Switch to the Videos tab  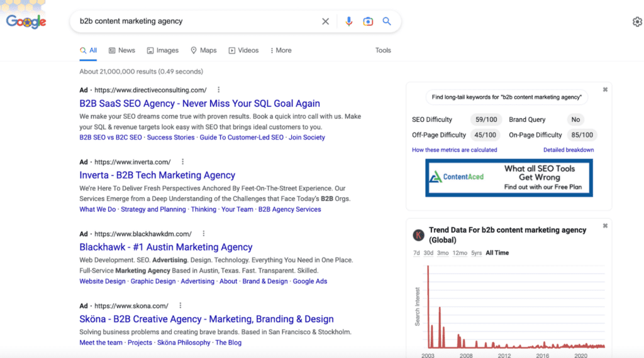click(x=243, y=50)
